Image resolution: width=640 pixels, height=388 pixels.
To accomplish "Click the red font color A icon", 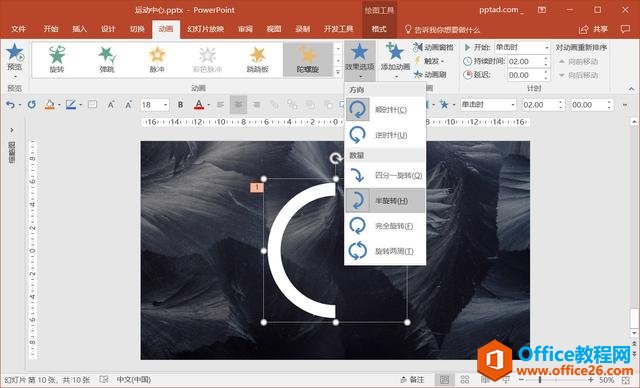I will tap(198, 105).
